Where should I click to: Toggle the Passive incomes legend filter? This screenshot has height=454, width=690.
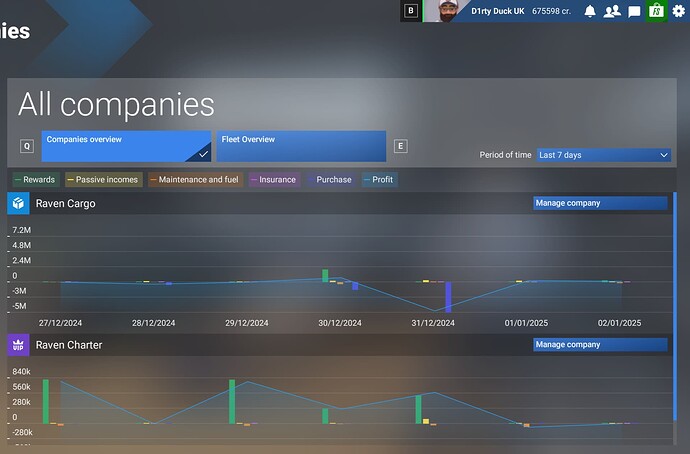click(x=104, y=179)
